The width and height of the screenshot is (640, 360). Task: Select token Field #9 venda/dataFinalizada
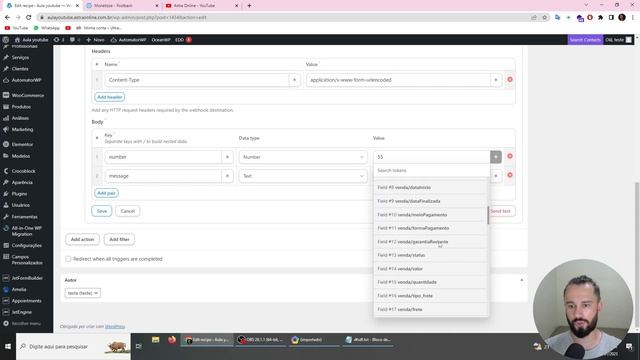[431, 201]
